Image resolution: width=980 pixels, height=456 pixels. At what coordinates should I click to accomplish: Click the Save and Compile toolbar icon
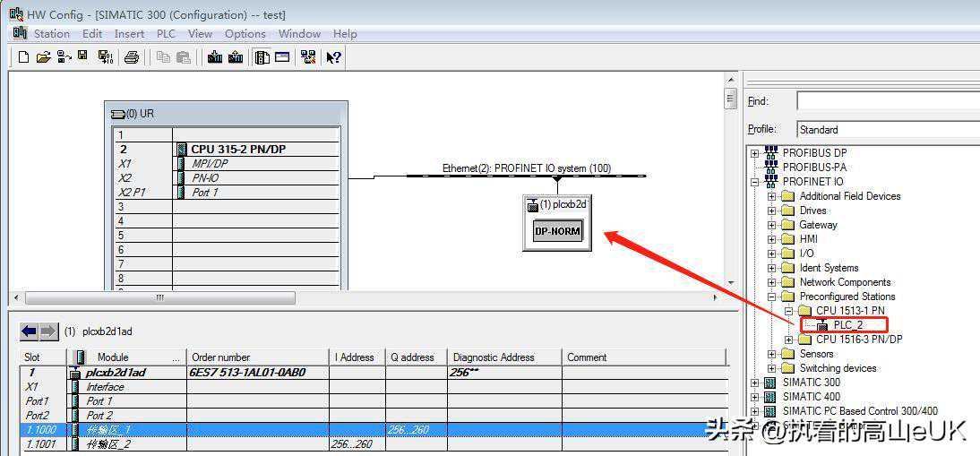tap(105, 57)
